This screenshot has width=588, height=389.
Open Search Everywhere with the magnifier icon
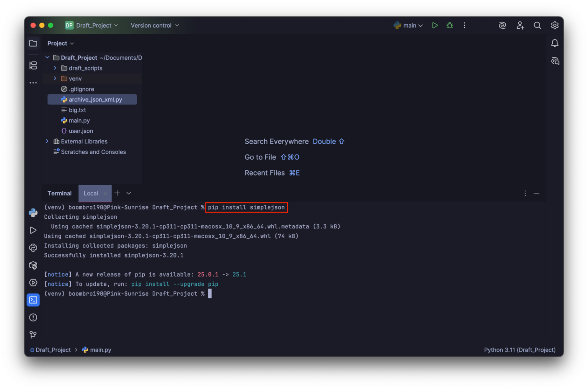(537, 25)
